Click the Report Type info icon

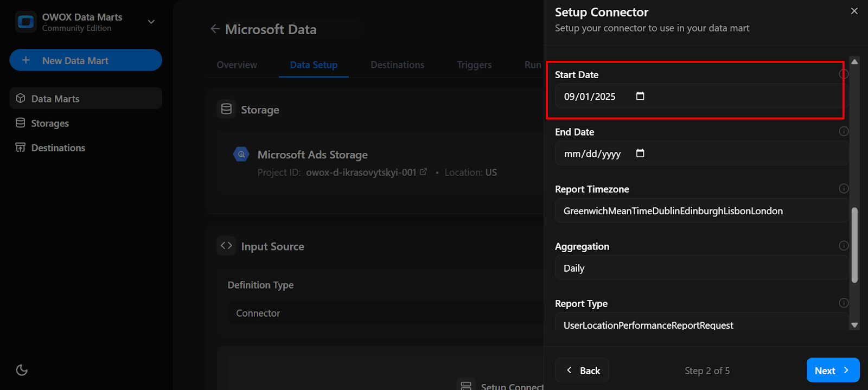point(843,303)
